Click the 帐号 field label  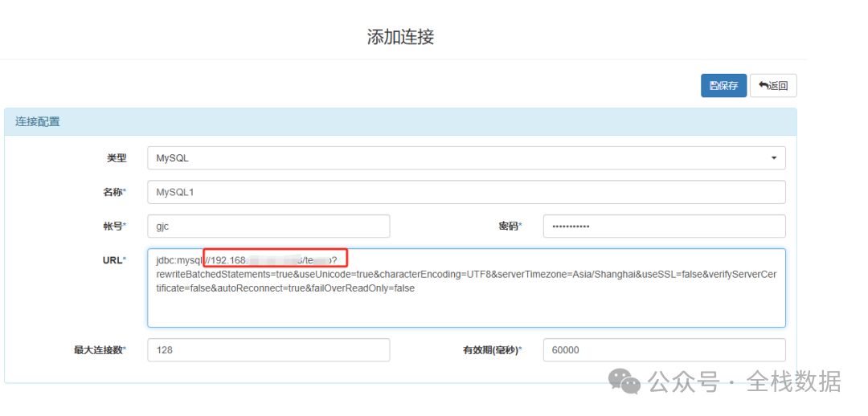pos(115,226)
